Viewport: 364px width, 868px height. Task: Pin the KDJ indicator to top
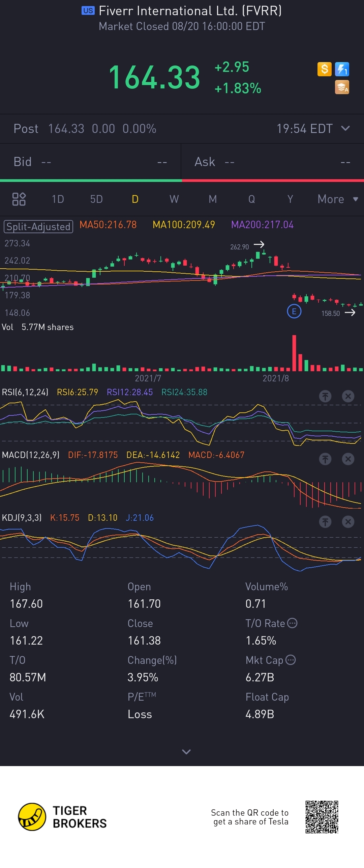point(325,522)
